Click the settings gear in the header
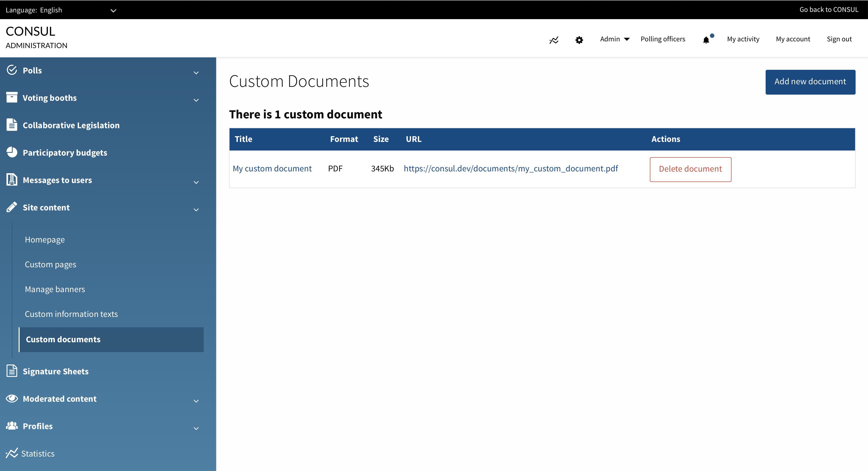The height and width of the screenshot is (471, 868). click(x=579, y=39)
